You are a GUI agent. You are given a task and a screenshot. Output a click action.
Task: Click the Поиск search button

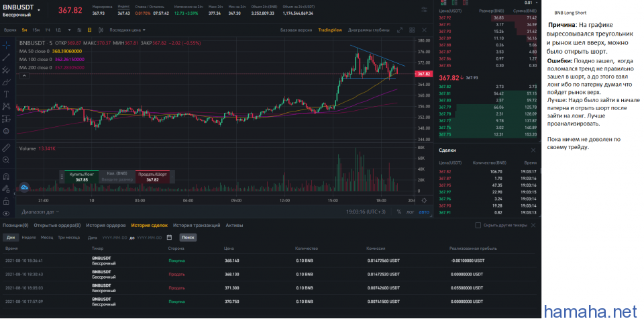coord(188,238)
